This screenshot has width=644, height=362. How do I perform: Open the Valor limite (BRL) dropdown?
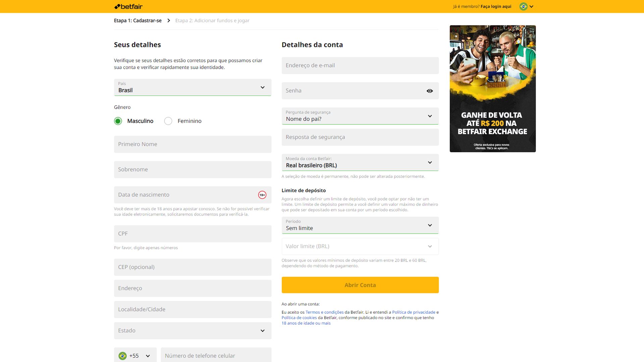click(360, 246)
